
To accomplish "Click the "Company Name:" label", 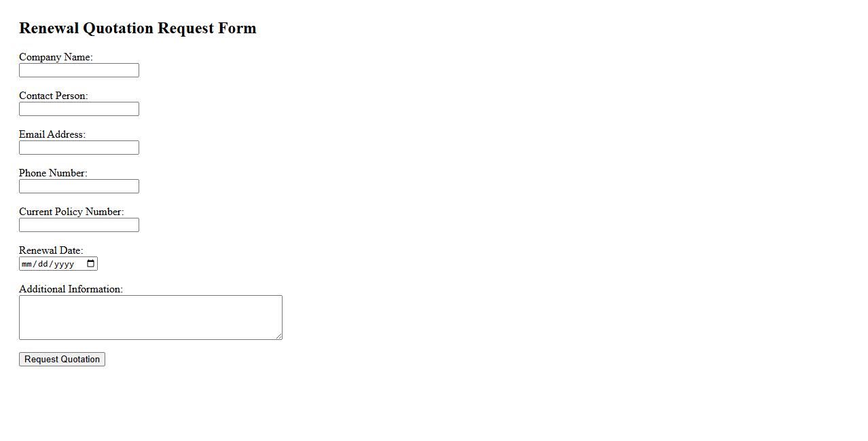I will (56, 57).
